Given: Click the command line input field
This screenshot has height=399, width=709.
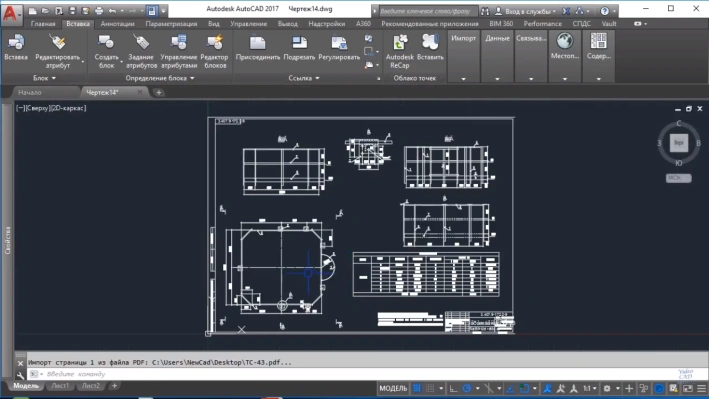Looking at the screenshot, I should coord(353,374).
